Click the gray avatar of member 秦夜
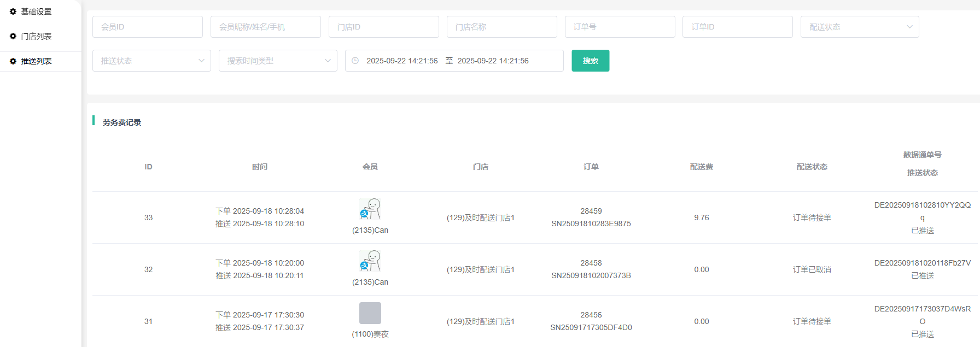The image size is (980, 347). point(370,313)
